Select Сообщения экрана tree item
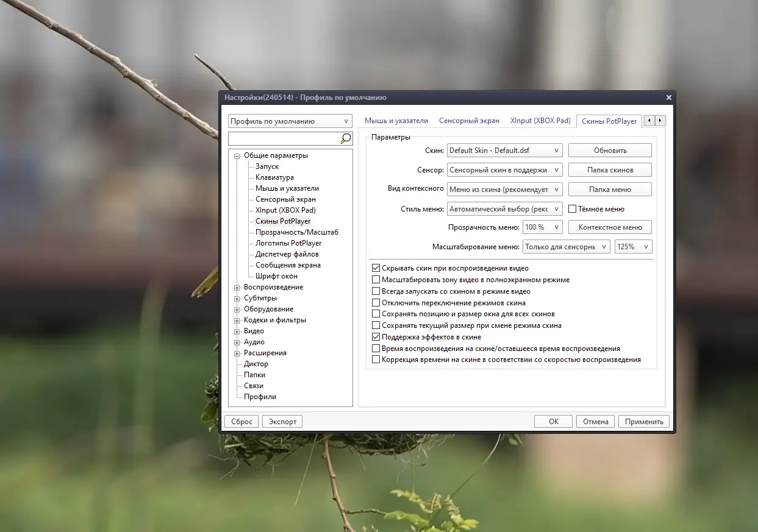 click(288, 265)
